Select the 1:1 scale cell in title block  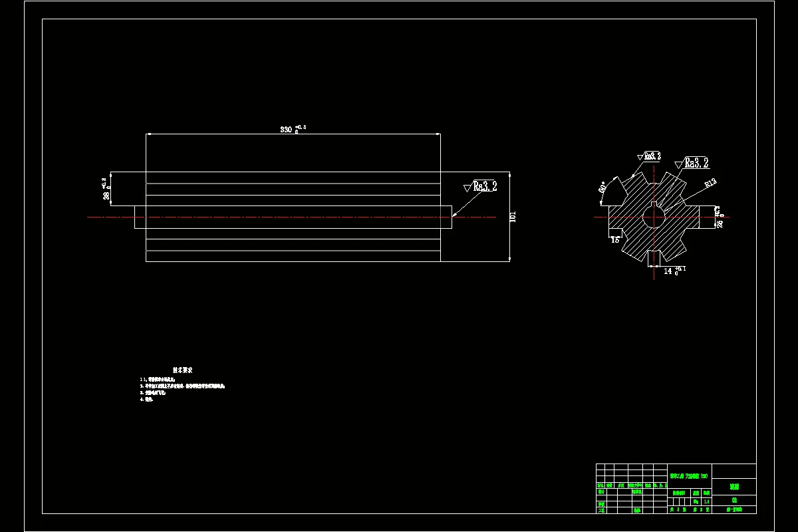tap(706, 501)
